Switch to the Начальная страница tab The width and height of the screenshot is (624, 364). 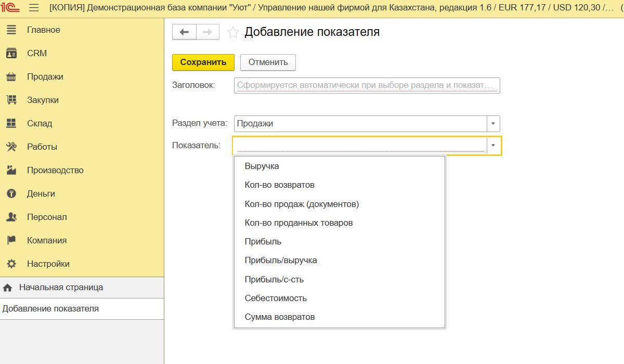(x=61, y=288)
